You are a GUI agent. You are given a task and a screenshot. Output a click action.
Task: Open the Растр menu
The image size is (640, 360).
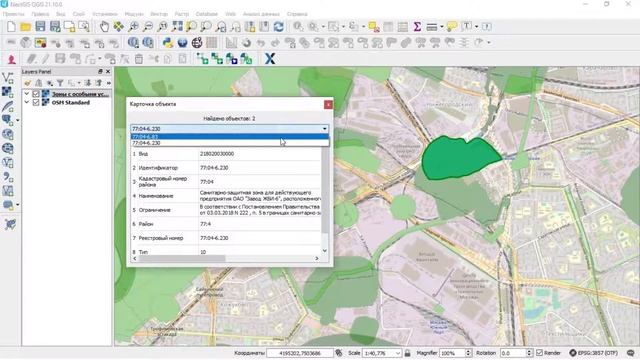(182, 14)
